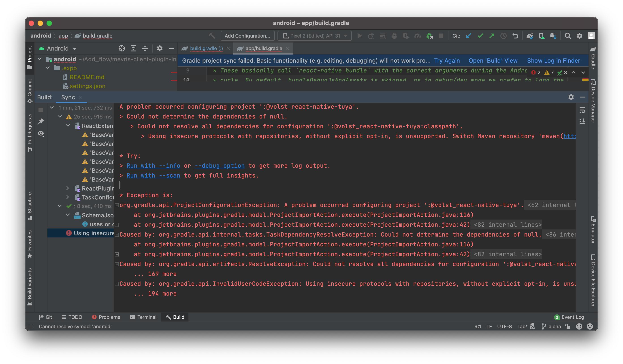Click Add Configuration button

click(247, 36)
